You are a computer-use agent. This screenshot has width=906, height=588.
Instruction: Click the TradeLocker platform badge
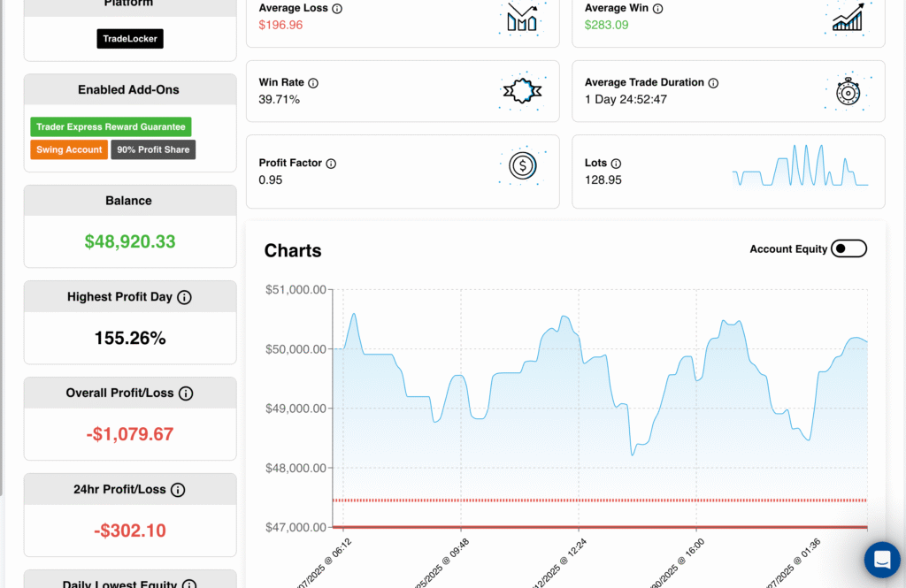pos(130,39)
